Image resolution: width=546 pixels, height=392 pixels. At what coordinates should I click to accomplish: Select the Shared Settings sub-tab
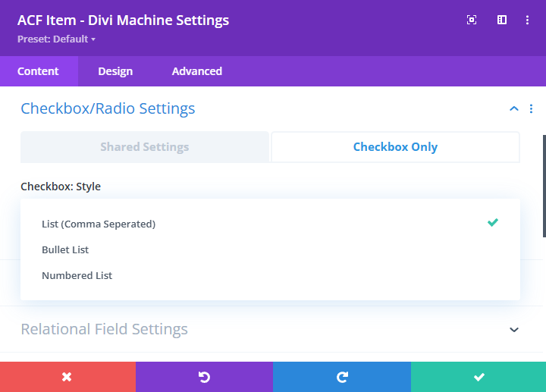(x=145, y=147)
